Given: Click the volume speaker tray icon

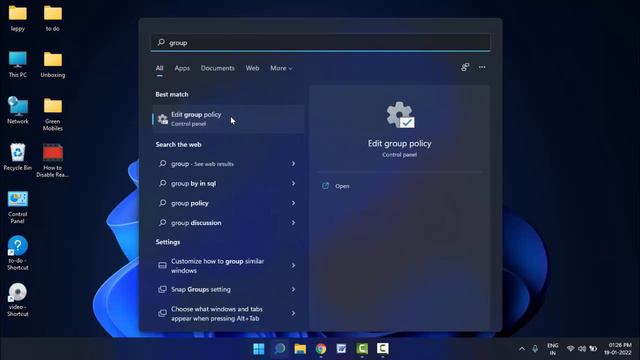Looking at the screenshot, I should pyautogui.click(x=582, y=349).
